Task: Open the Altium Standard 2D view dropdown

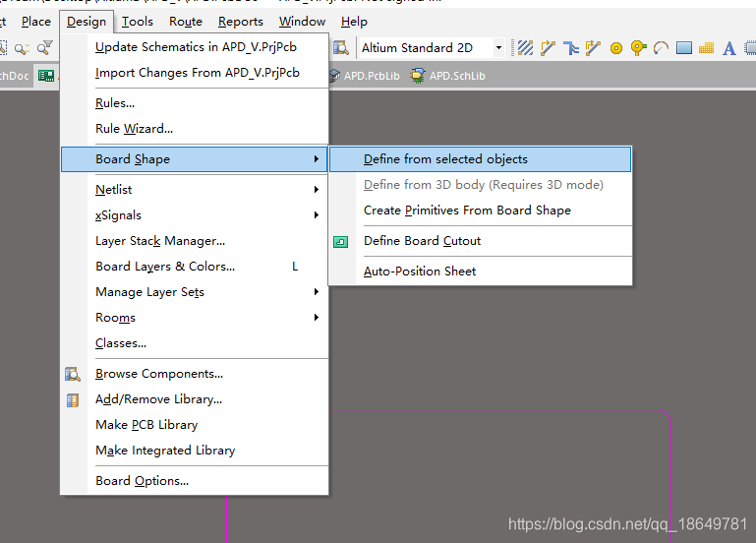Action: [x=498, y=48]
